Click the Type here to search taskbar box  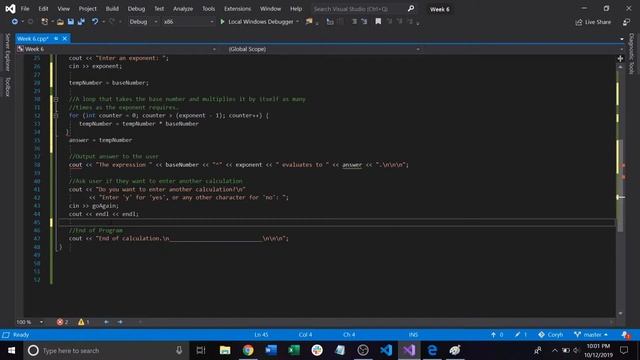point(106,350)
